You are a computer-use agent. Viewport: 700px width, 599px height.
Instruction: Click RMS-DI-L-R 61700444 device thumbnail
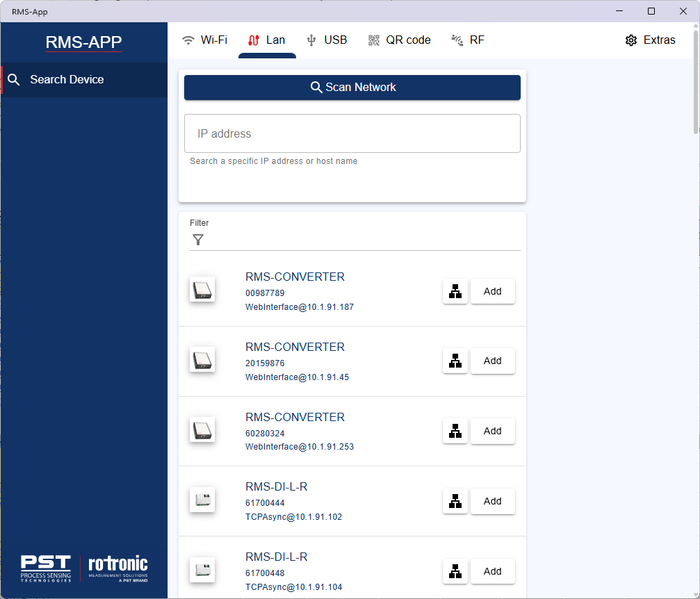click(202, 500)
